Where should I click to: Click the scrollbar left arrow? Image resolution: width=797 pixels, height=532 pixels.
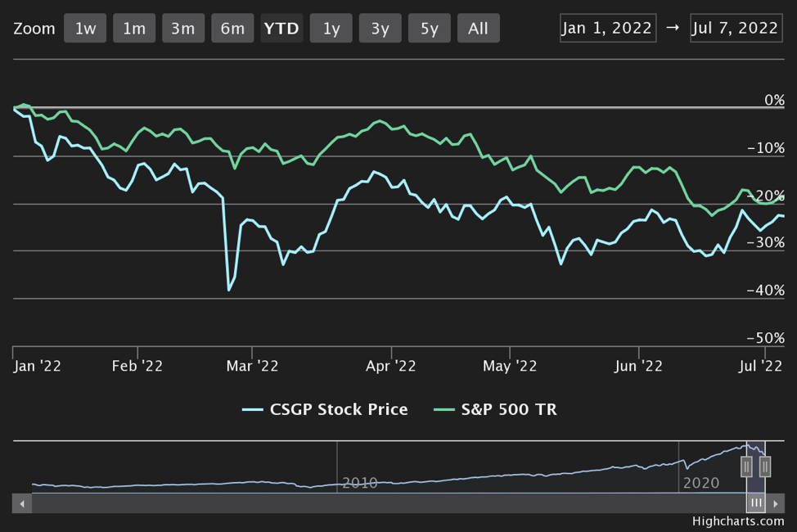[x=22, y=503]
